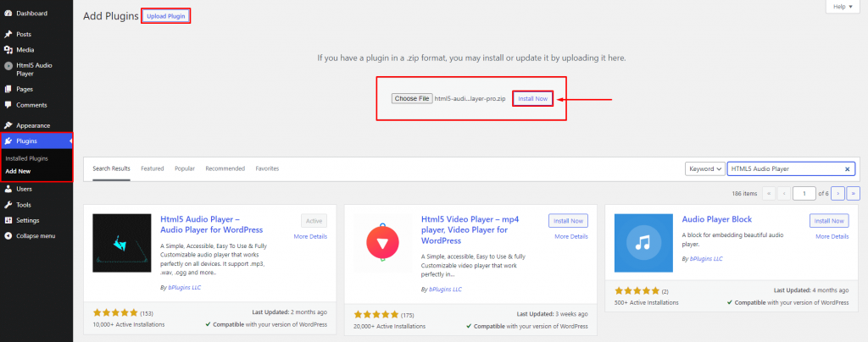Click the Html5 Audio Player sidebar icon
The image size is (868, 342).
8,65
